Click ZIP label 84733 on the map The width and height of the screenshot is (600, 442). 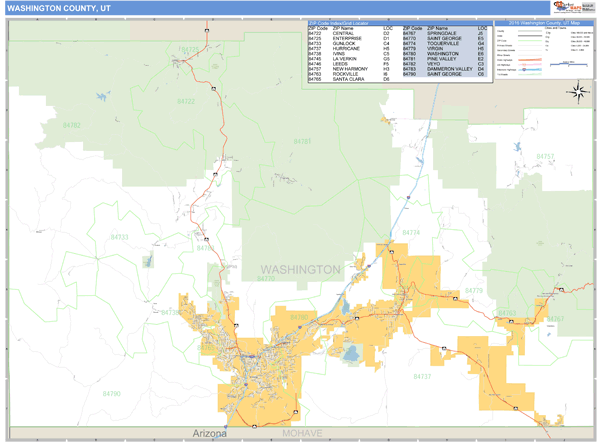pyautogui.click(x=119, y=237)
